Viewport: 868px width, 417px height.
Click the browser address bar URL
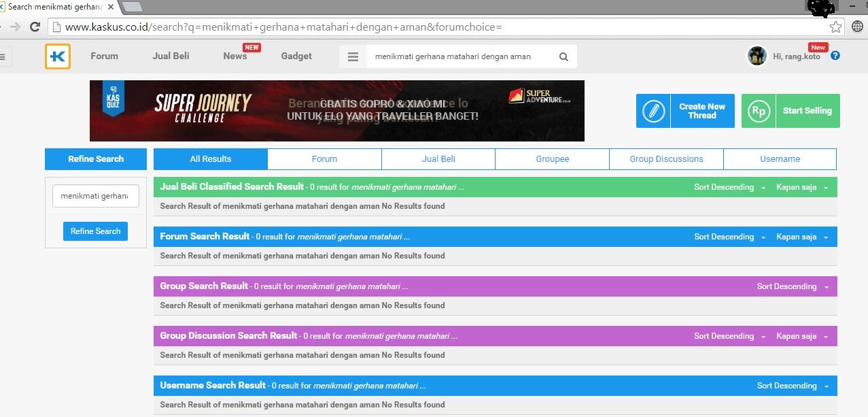(283, 27)
